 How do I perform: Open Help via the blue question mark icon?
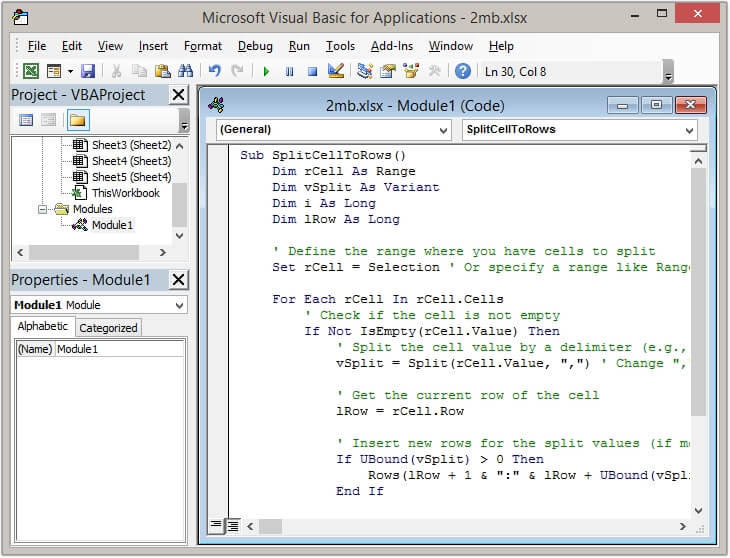tap(463, 71)
